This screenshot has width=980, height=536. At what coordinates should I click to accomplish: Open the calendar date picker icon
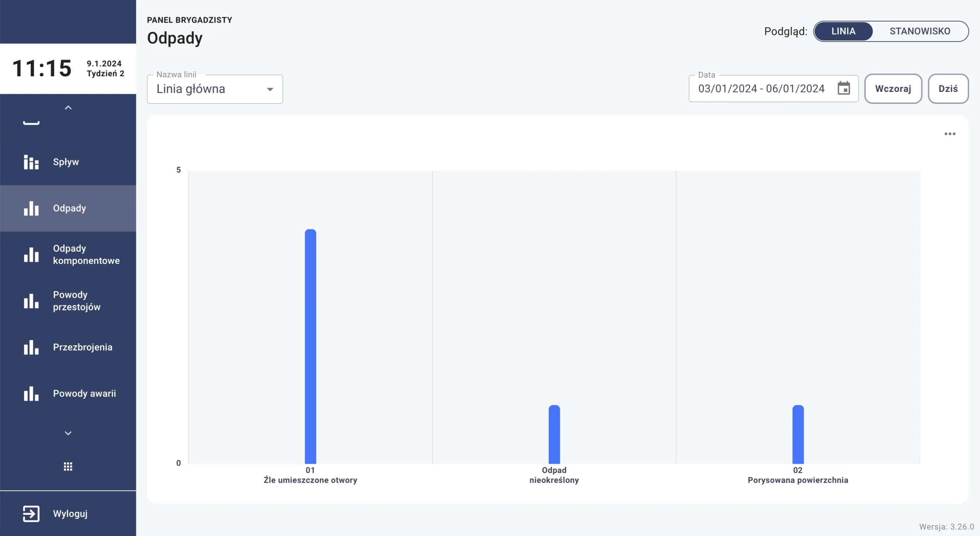coord(843,89)
